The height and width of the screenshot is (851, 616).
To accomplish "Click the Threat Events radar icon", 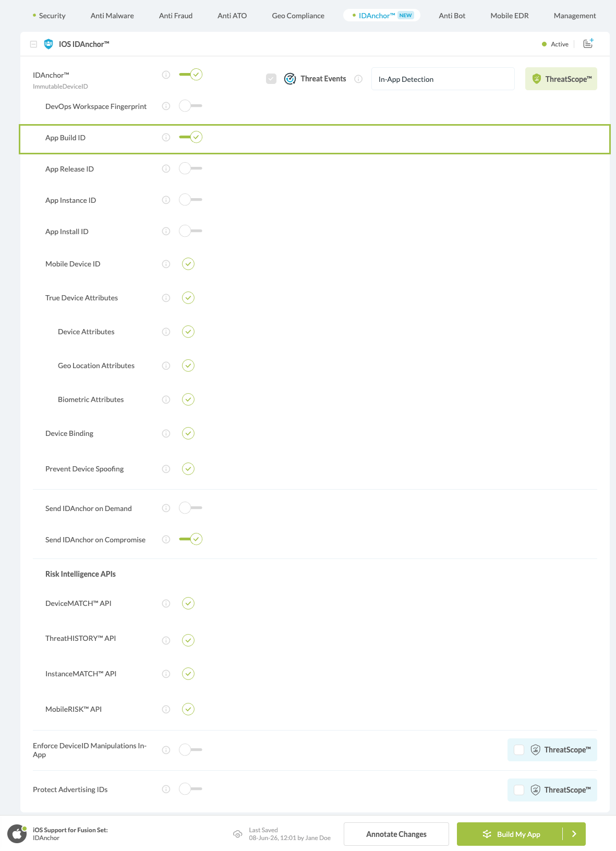I will 290,79.
